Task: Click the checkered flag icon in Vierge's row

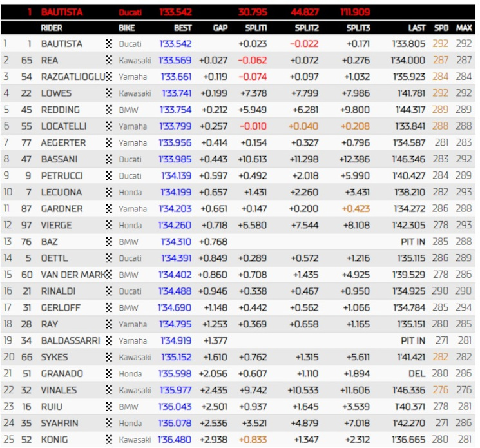Action: click(x=109, y=226)
